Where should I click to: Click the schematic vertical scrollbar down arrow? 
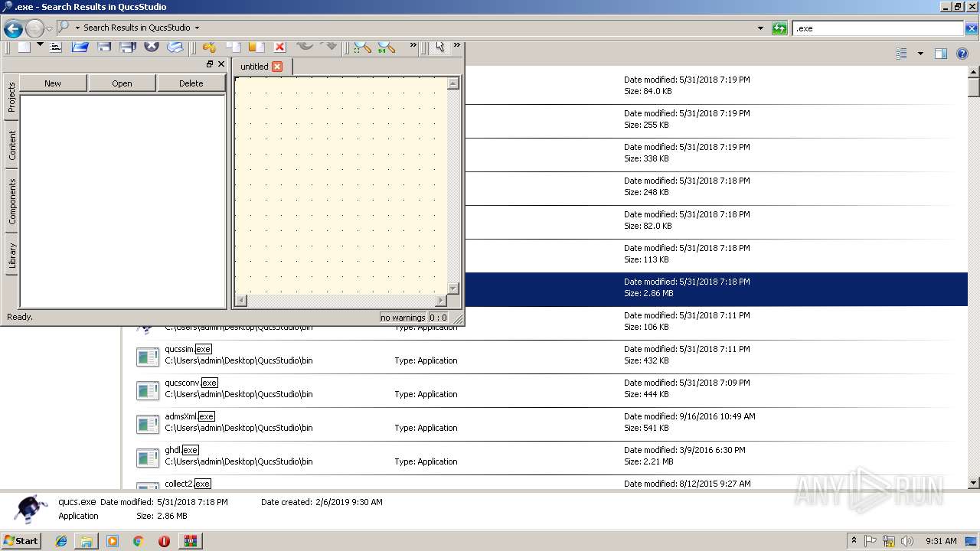click(x=453, y=288)
